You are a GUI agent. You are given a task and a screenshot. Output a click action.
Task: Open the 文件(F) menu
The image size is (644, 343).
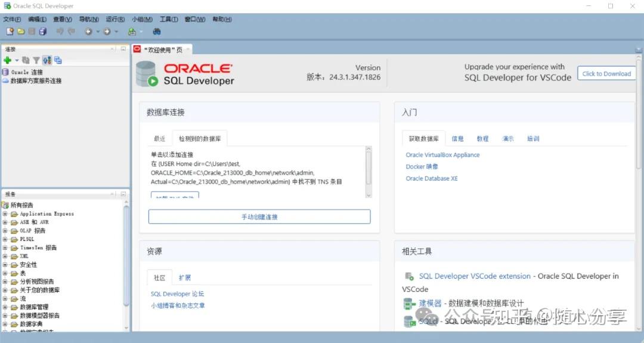12,19
